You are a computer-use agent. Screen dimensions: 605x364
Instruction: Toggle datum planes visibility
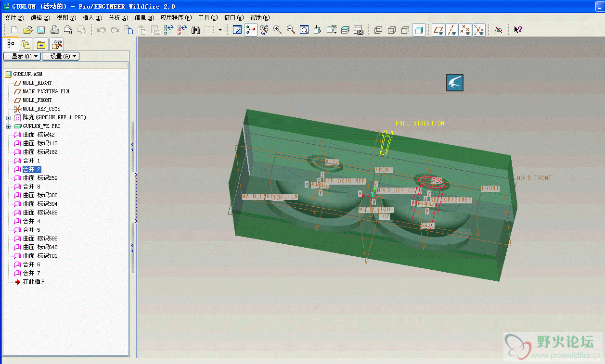[438, 30]
